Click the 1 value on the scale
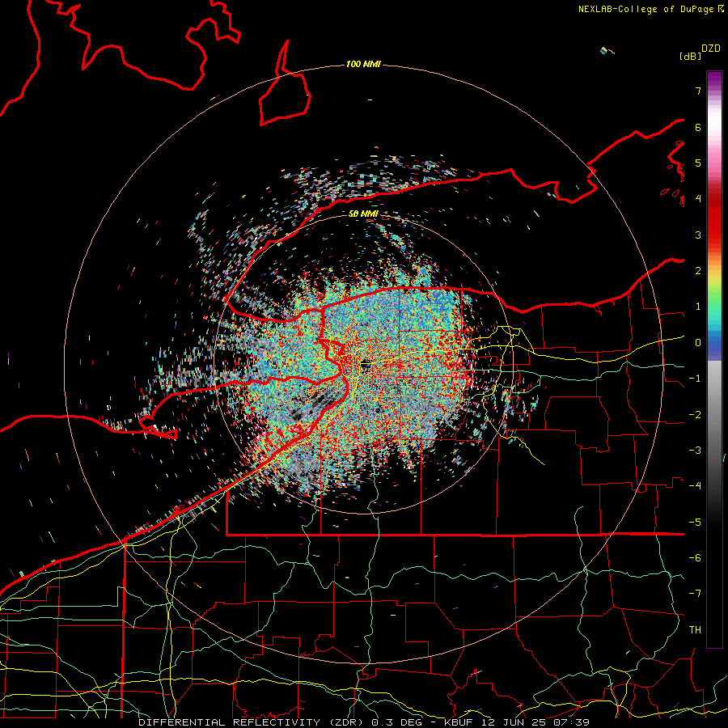 698,307
